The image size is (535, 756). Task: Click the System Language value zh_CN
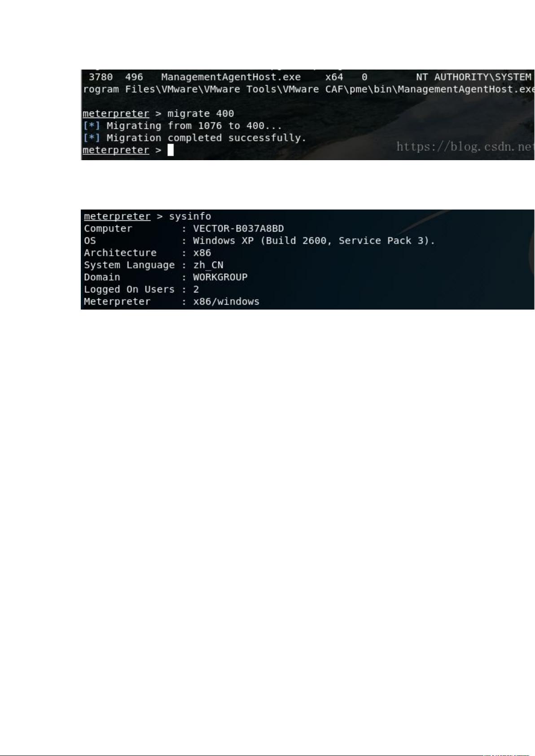[208, 265]
